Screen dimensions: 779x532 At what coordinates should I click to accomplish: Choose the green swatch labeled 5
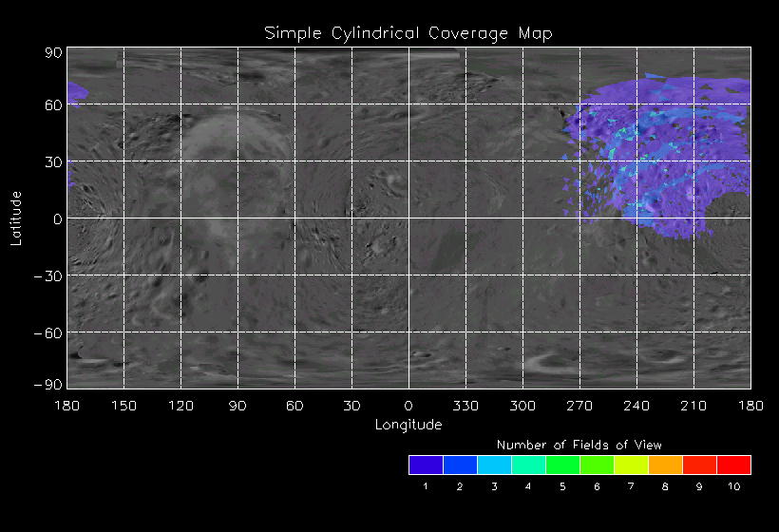pyautogui.click(x=563, y=465)
